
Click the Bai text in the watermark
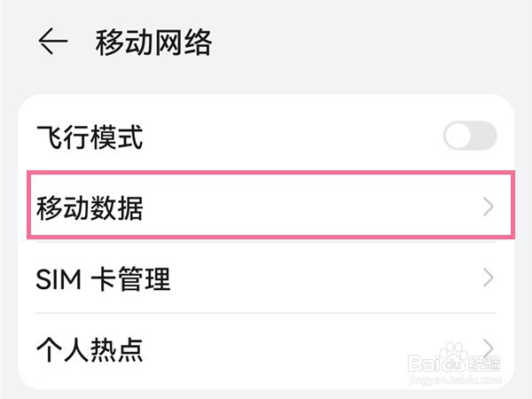coord(424,364)
